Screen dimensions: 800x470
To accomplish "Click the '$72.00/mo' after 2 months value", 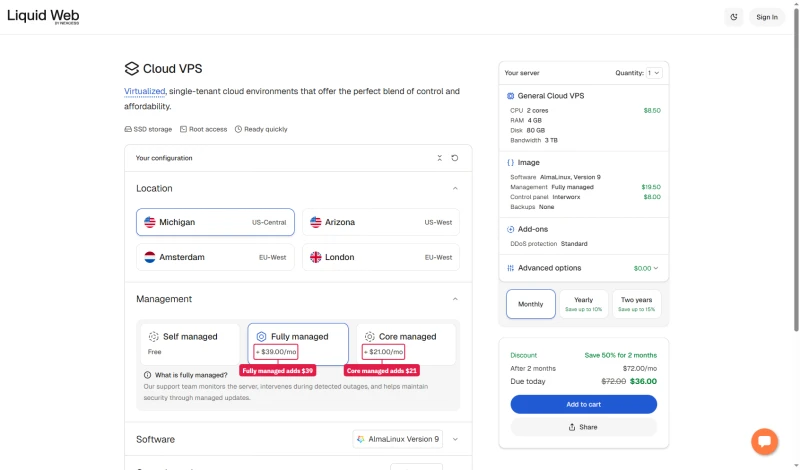I will coord(640,368).
